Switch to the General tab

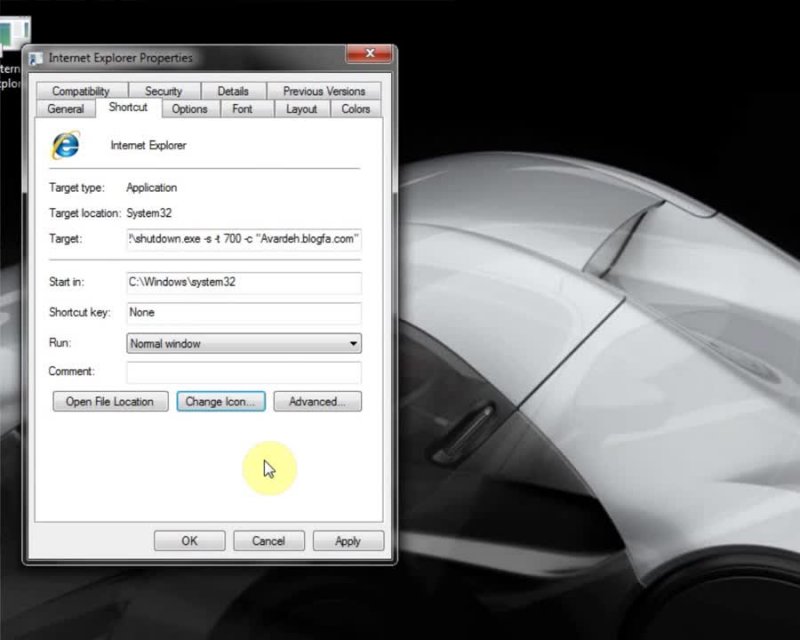tap(66, 109)
